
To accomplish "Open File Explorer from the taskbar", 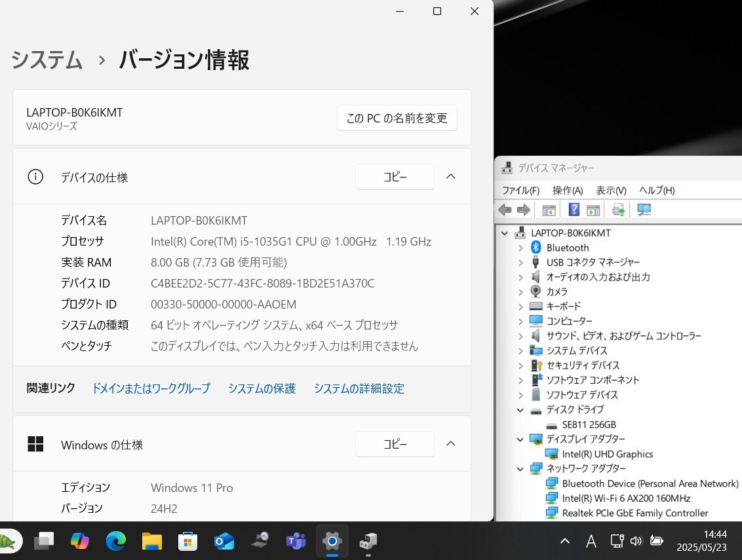I will [x=152, y=541].
